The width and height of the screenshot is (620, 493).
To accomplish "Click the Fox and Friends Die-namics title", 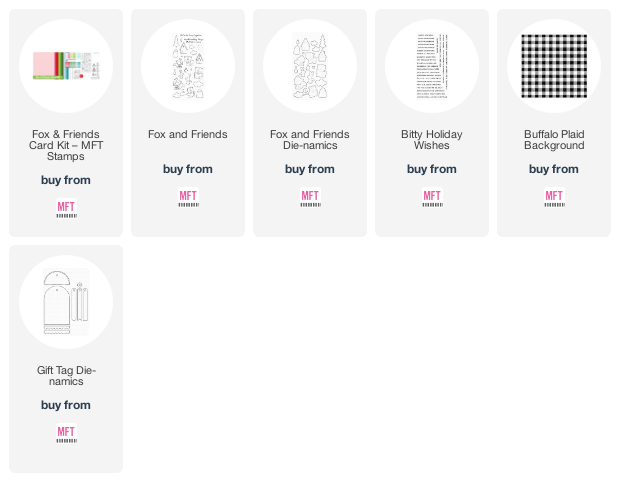I will (310, 140).
